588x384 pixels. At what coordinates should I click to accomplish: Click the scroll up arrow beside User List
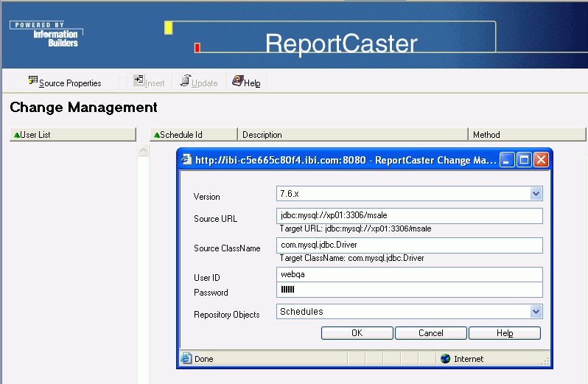(x=143, y=150)
